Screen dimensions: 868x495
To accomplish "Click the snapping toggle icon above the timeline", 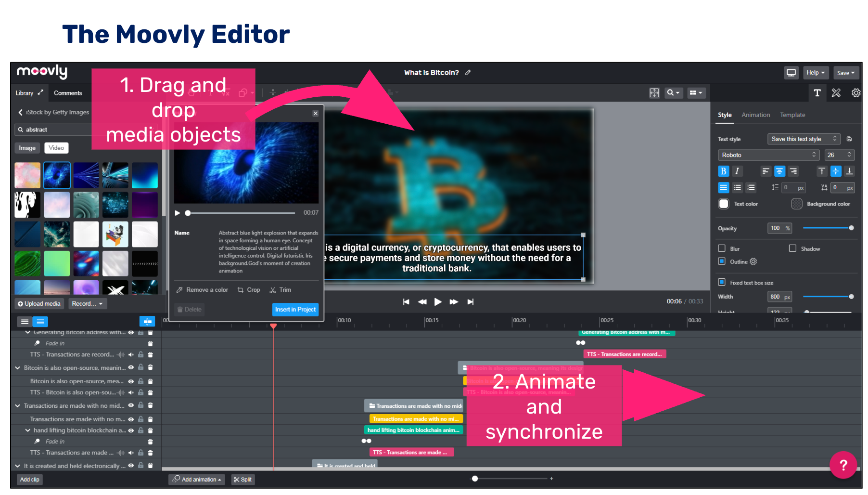I will (147, 321).
